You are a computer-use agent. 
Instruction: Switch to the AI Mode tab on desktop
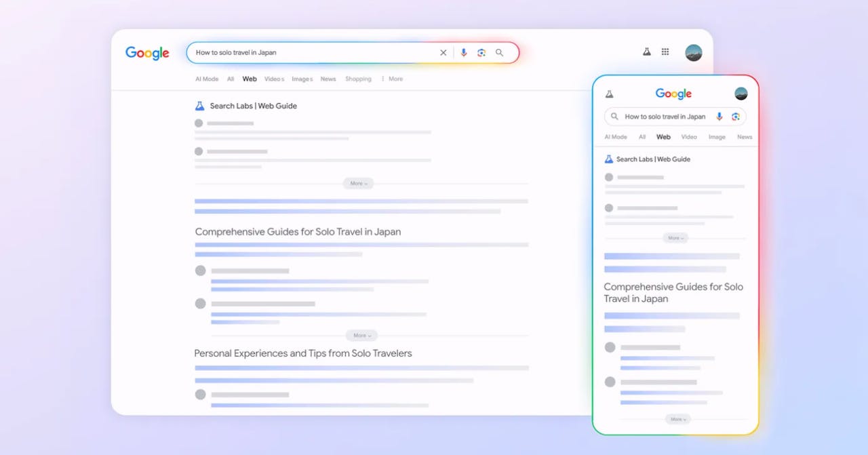click(x=207, y=79)
